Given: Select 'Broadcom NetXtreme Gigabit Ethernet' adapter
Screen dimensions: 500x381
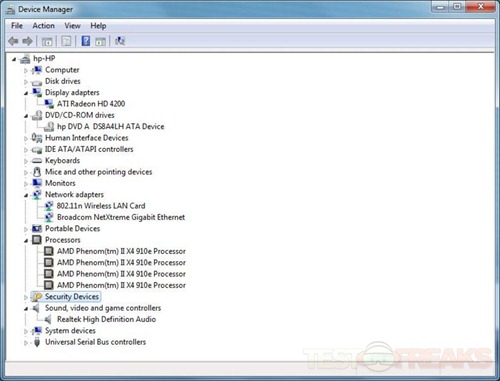Looking at the screenshot, I should (121, 217).
